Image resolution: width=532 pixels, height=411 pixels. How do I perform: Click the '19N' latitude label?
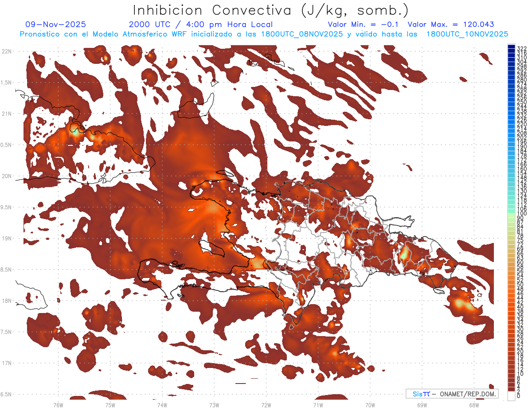(x=7, y=239)
